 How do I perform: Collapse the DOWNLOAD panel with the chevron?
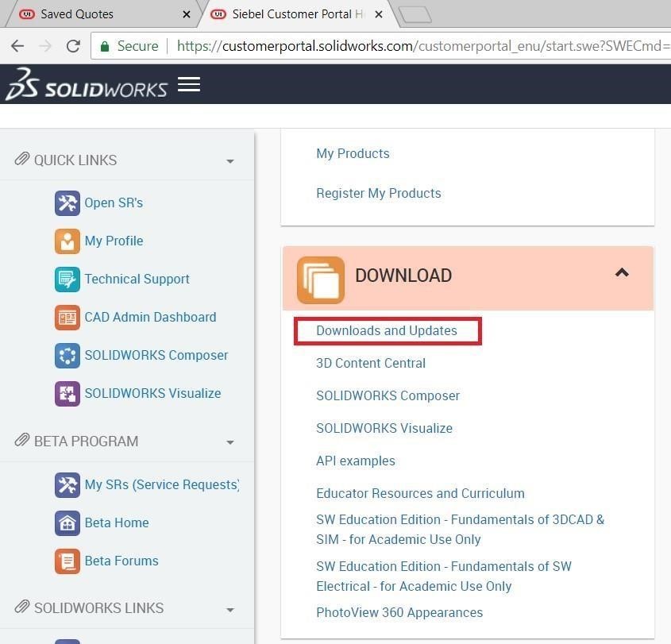tap(622, 272)
